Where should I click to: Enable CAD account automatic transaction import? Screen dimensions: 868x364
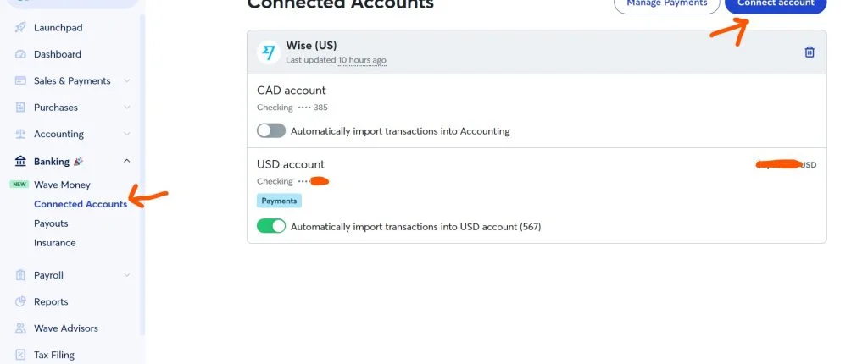tap(271, 131)
